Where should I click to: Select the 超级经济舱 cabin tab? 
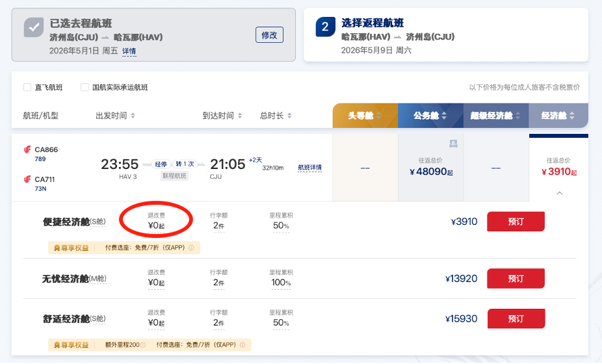496,116
